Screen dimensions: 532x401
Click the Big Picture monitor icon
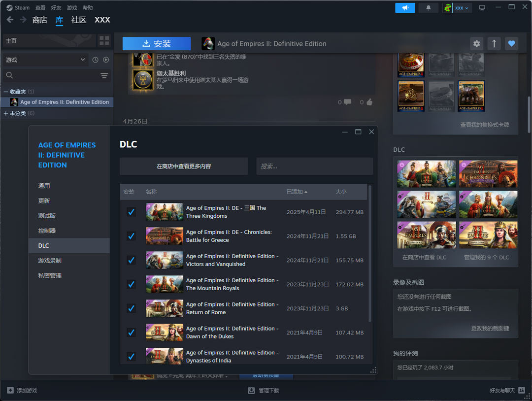[x=482, y=8]
